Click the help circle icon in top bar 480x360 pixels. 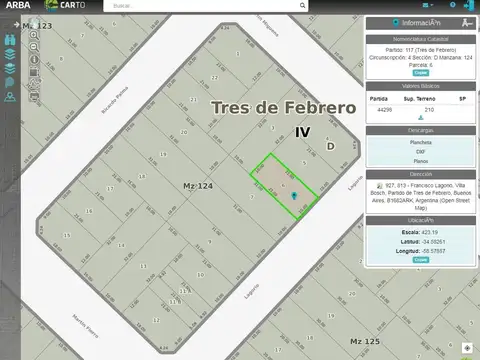452,5
